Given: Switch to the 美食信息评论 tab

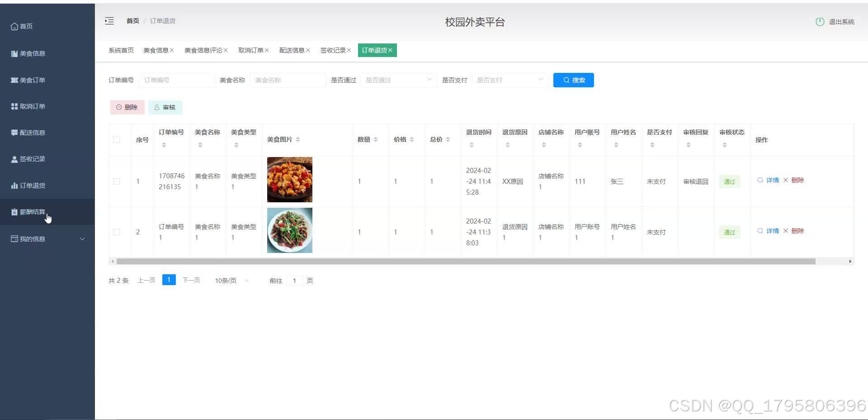Looking at the screenshot, I should (203, 50).
